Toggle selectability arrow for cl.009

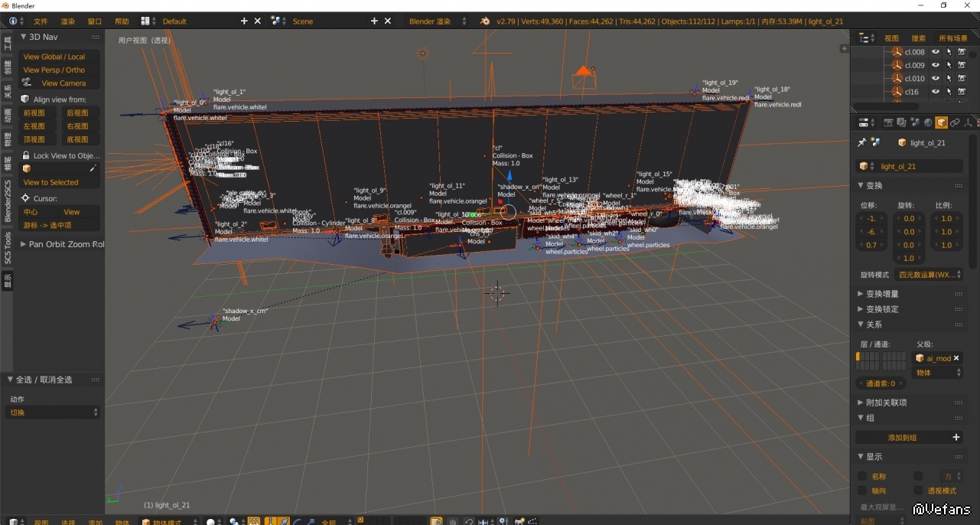(x=949, y=65)
